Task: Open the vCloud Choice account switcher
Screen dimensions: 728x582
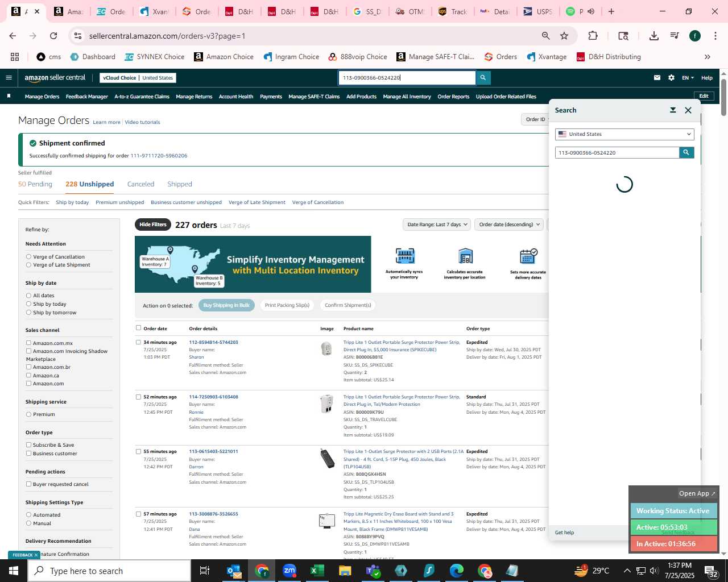Action: point(138,78)
